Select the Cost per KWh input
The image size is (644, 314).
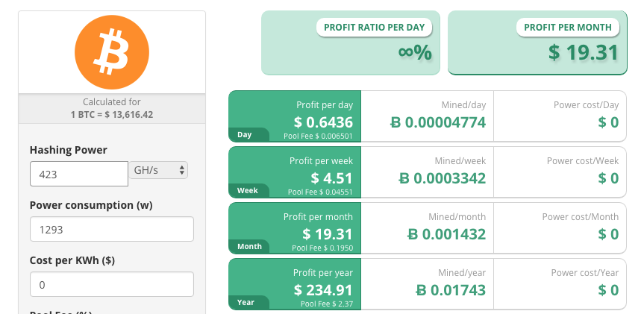(112, 284)
